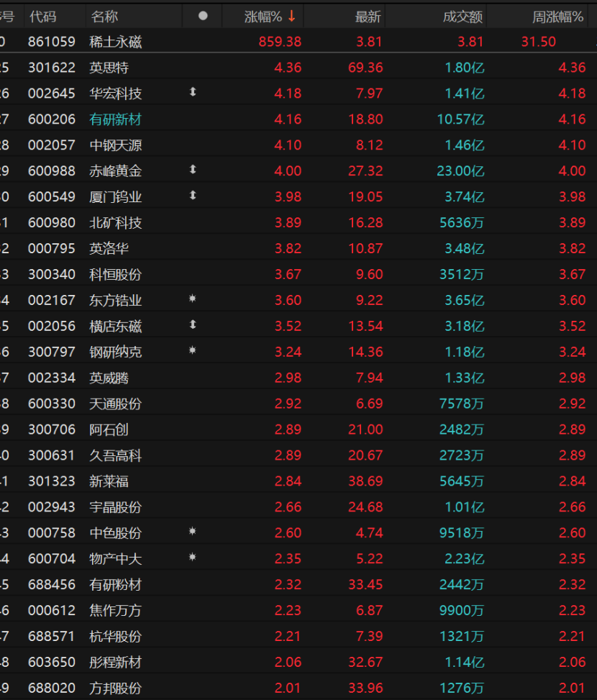The width and height of the screenshot is (597, 700).
Task: Click stock code 600988
Action: [52, 171]
